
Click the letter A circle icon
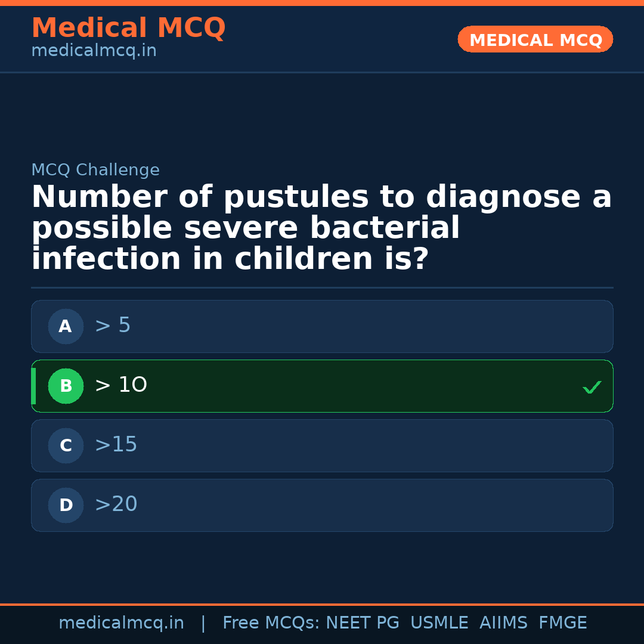66,326
